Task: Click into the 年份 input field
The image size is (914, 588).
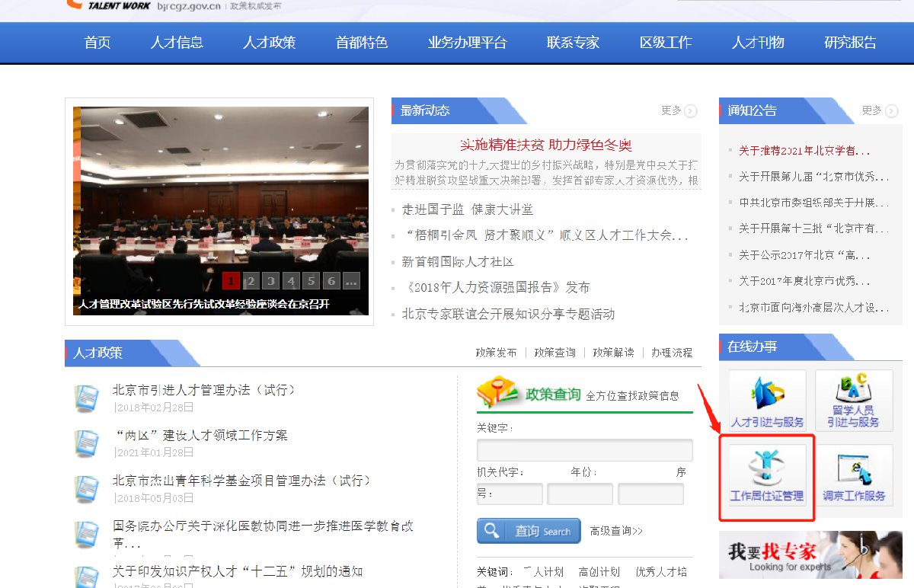Action: click(x=580, y=494)
